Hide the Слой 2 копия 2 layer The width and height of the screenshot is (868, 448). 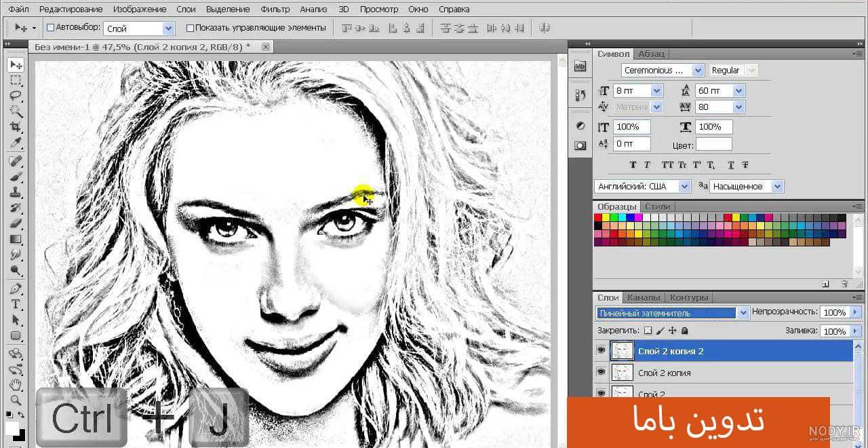[x=600, y=350]
